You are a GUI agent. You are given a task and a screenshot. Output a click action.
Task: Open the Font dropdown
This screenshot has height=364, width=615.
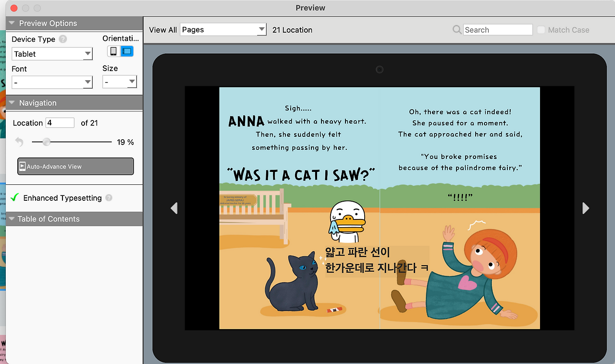52,83
